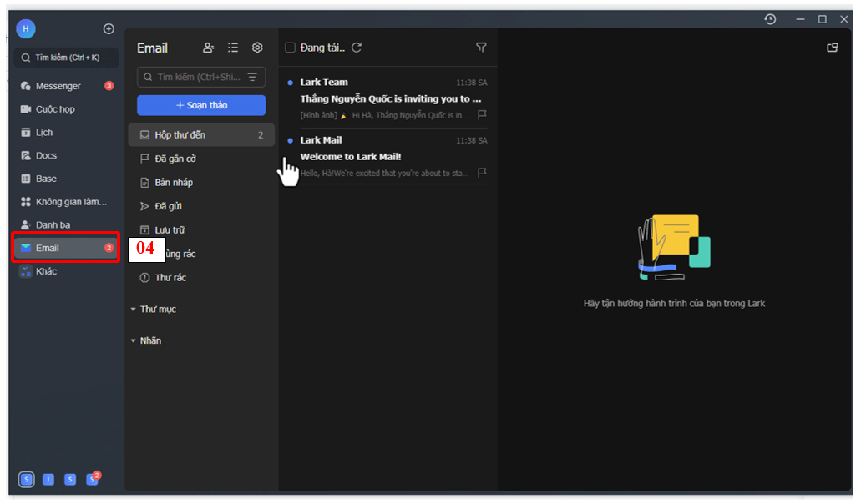Open Thư rác spam folder
861x504 pixels.
pyautogui.click(x=201, y=278)
